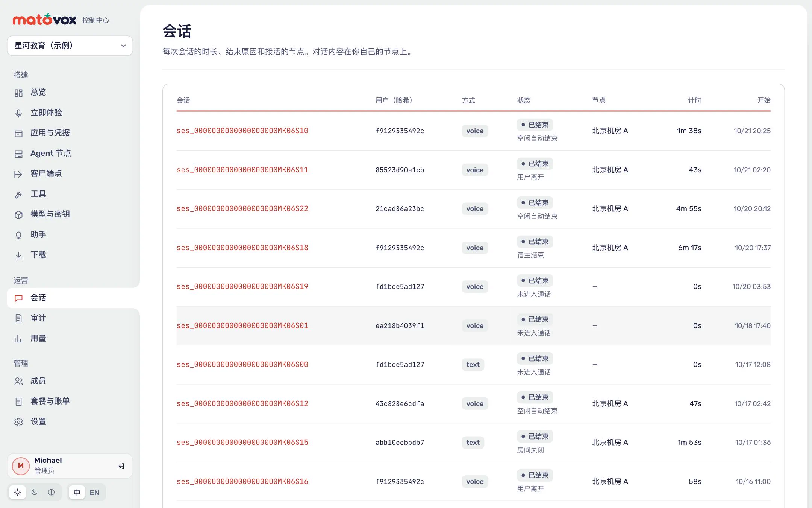
Task: Click the 开始 column header
Action: point(764,100)
